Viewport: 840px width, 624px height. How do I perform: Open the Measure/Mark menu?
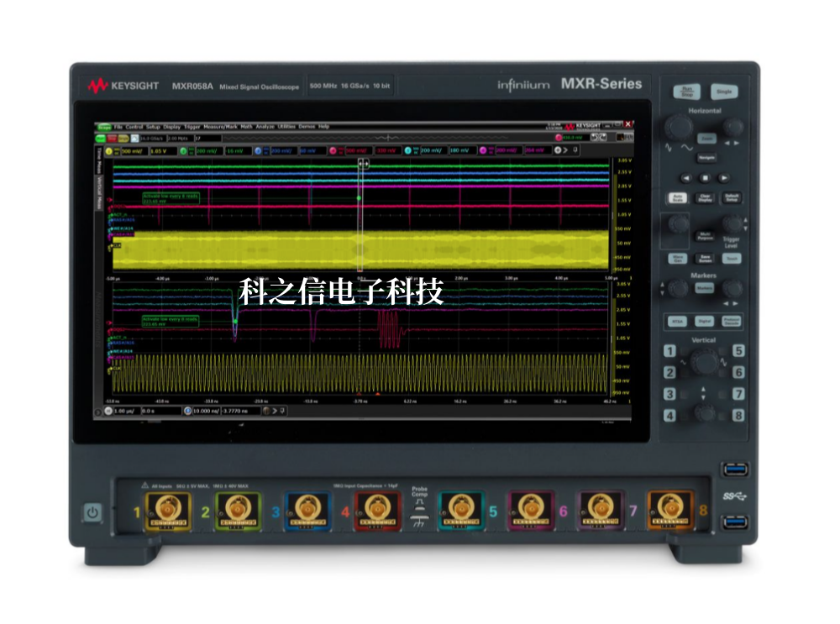[220, 127]
